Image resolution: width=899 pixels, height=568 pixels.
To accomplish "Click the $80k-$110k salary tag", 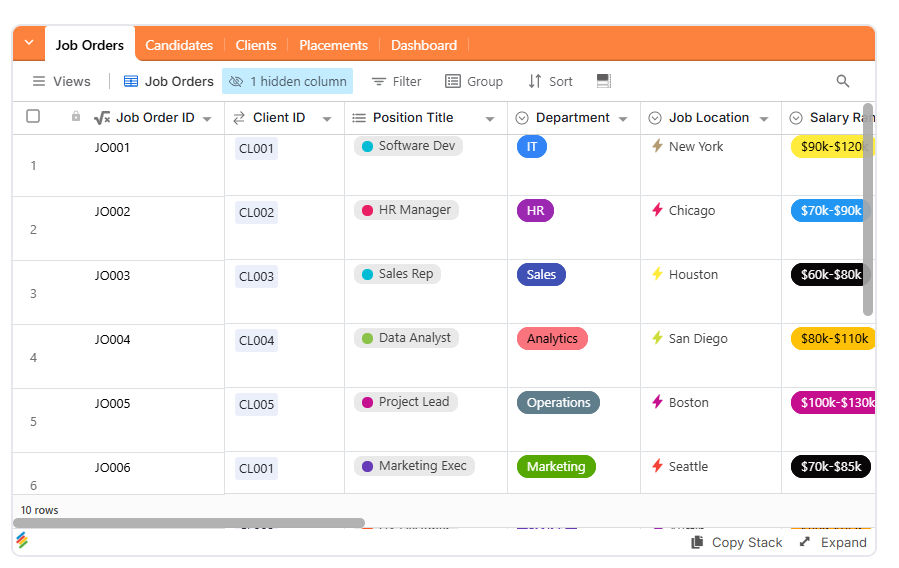I will [834, 338].
